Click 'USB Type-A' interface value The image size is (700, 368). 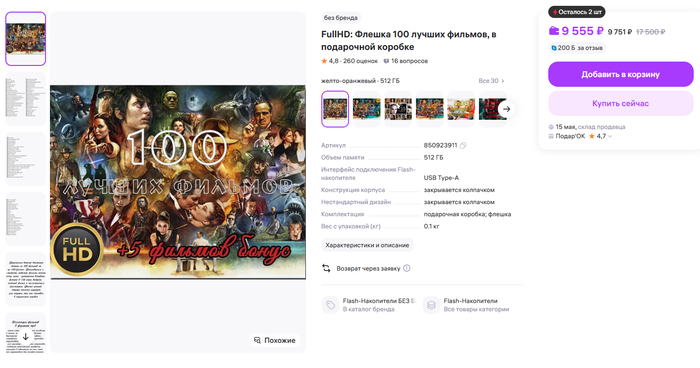441,178
